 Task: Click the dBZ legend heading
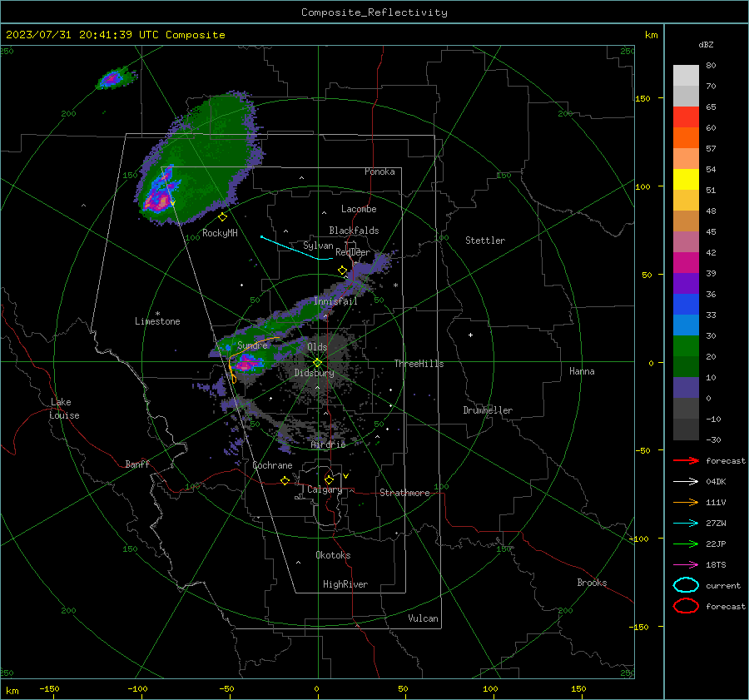pyautogui.click(x=706, y=44)
